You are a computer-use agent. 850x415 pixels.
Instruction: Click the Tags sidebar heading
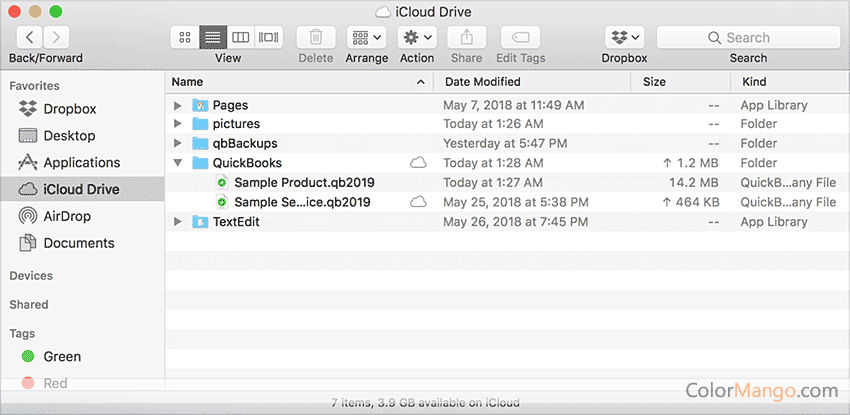coord(22,333)
